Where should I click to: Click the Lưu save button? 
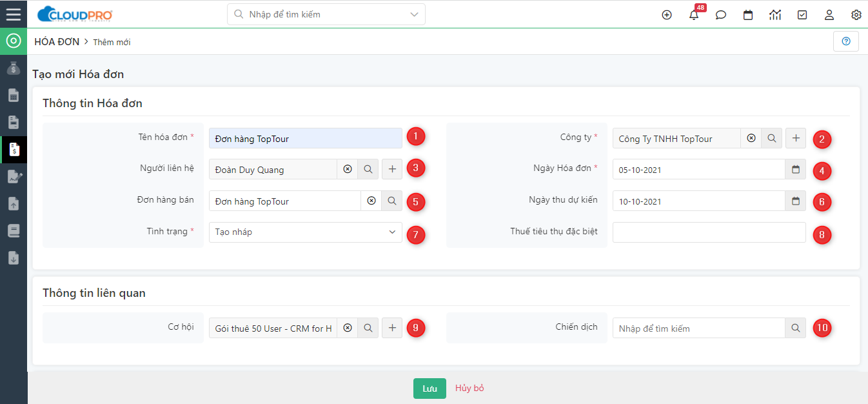[429, 389]
